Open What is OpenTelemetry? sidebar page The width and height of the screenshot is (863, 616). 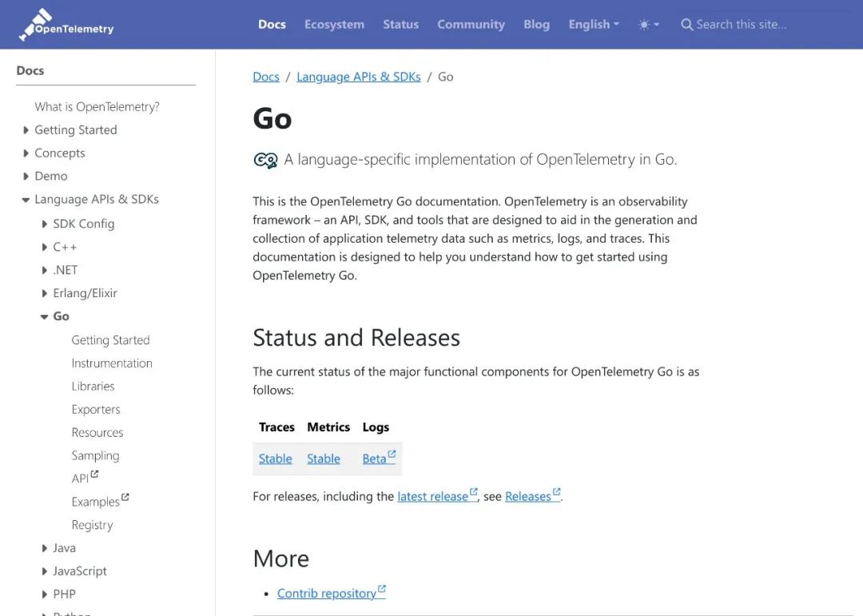(x=97, y=107)
